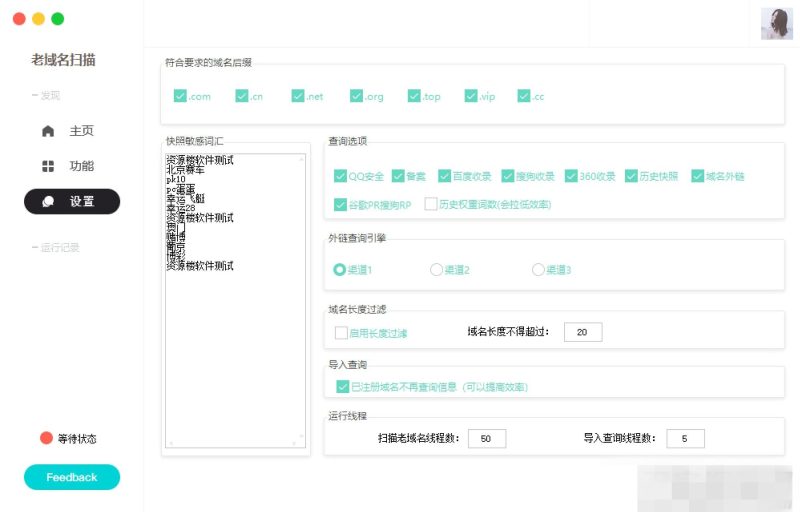This screenshot has width=800, height=512.
Task: Click the 导入查询线程数 field showing 5
Action: coord(686,439)
